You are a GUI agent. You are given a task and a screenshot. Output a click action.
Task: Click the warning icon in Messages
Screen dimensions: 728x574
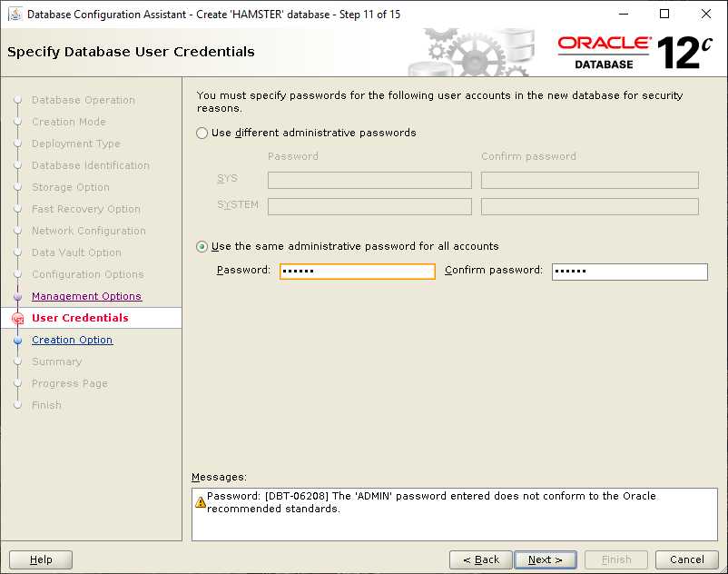(200, 502)
